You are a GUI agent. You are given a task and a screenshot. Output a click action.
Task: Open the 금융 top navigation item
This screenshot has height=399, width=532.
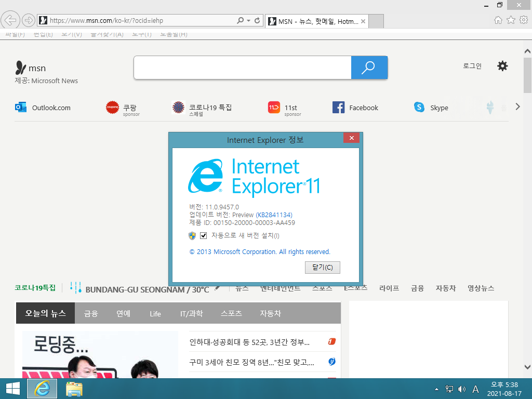[x=417, y=288]
